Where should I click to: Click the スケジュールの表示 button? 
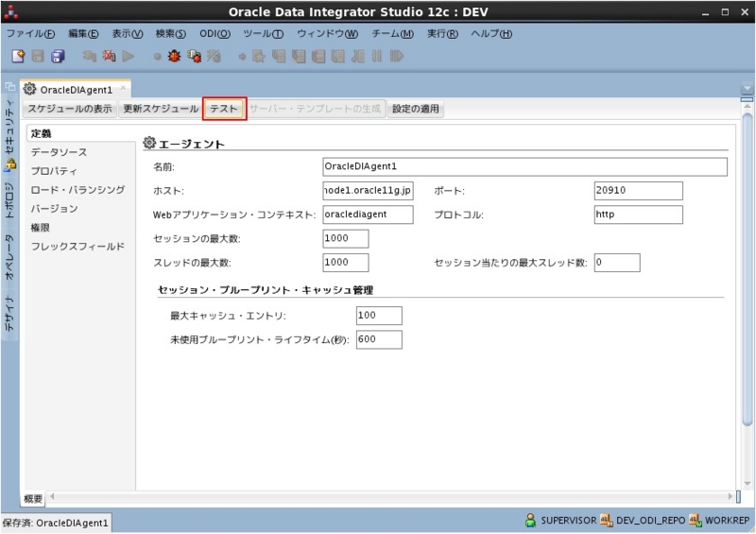69,109
